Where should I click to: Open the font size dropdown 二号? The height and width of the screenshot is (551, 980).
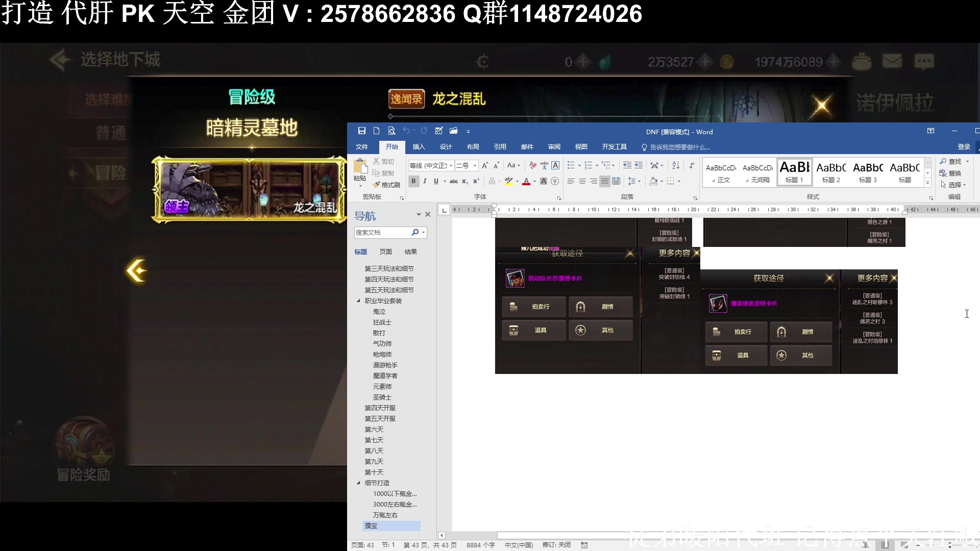tap(475, 165)
